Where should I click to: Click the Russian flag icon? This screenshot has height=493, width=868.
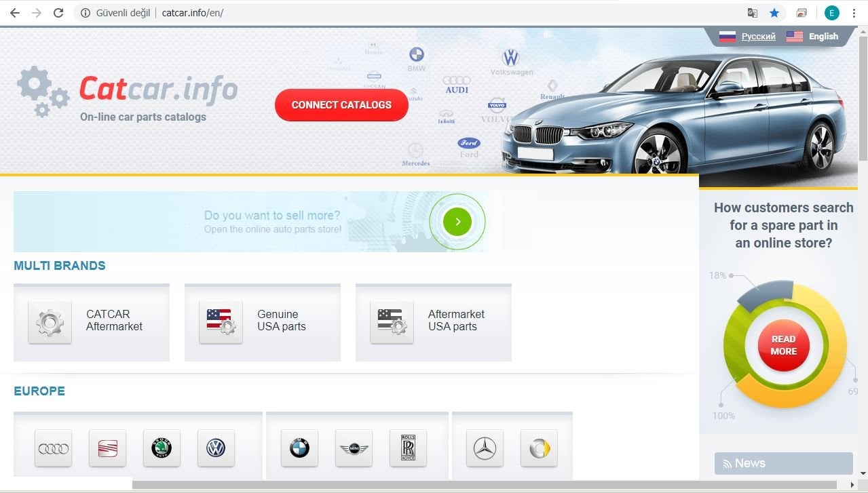[x=728, y=37]
